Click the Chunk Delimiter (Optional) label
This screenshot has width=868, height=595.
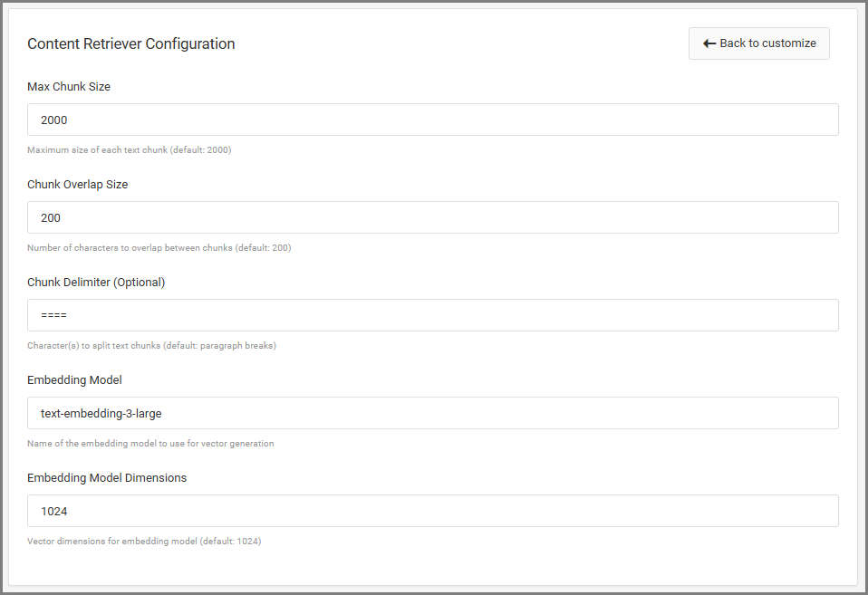pyautogui.click(x=96, y=283)
